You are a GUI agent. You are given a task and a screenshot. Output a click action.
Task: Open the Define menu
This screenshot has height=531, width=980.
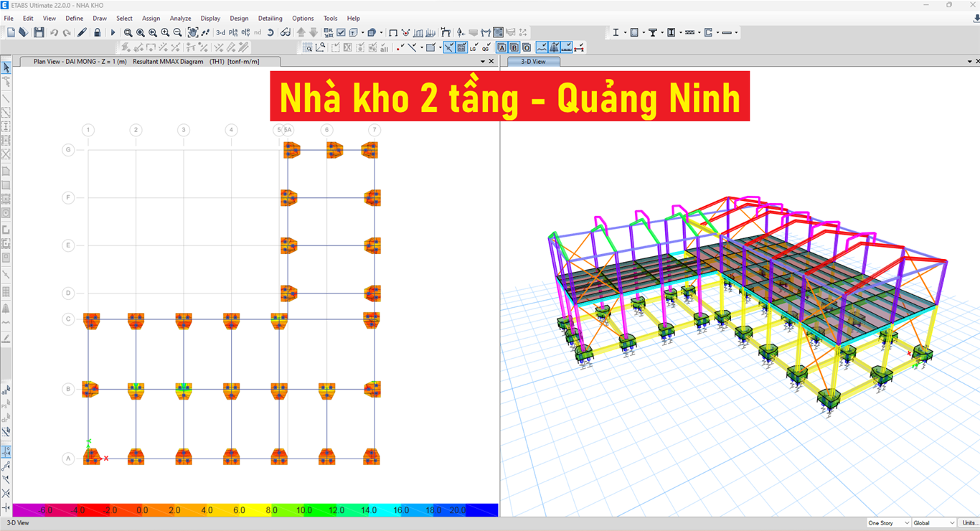(74, 19)
